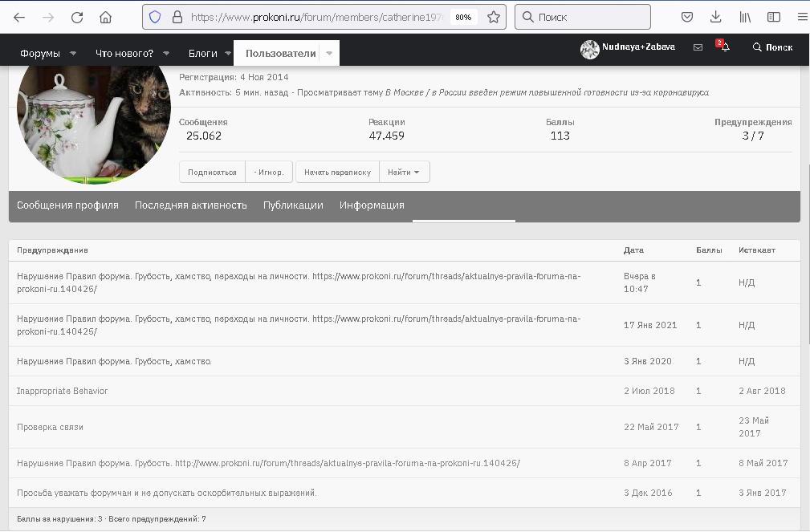This screenshot has height=532, width=810.
Task: Click Начать переписку button
Action: 337,172
